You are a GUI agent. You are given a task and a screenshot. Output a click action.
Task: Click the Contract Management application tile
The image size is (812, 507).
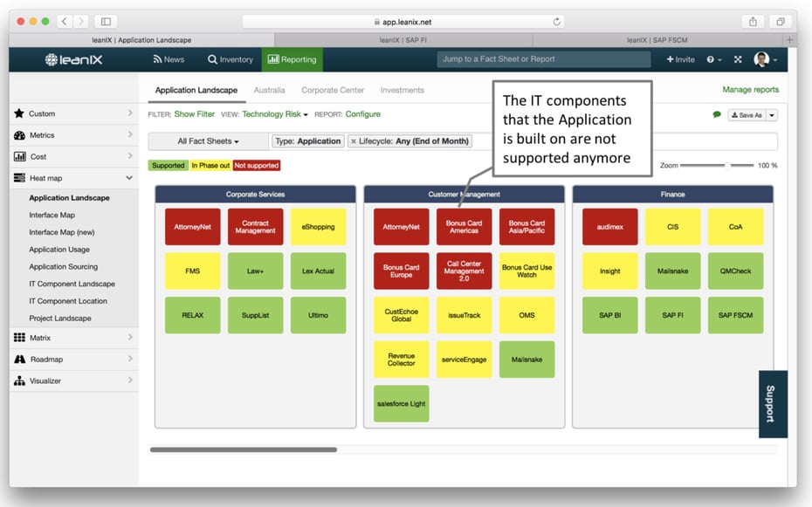pos(255,227)
